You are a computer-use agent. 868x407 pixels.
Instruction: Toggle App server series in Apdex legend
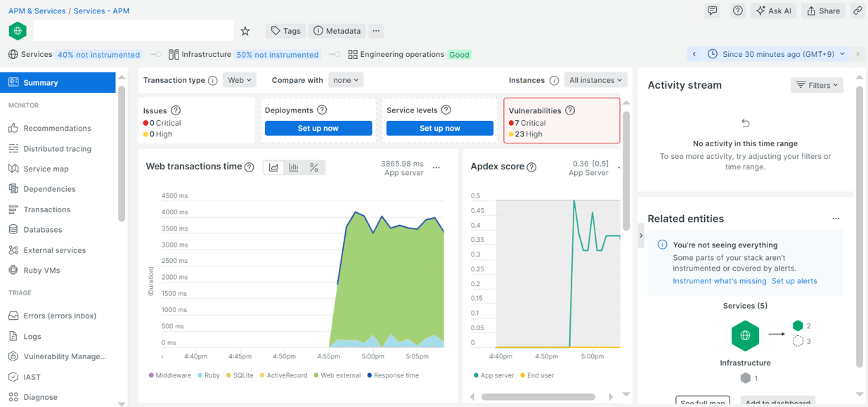[x=494, y=375]
